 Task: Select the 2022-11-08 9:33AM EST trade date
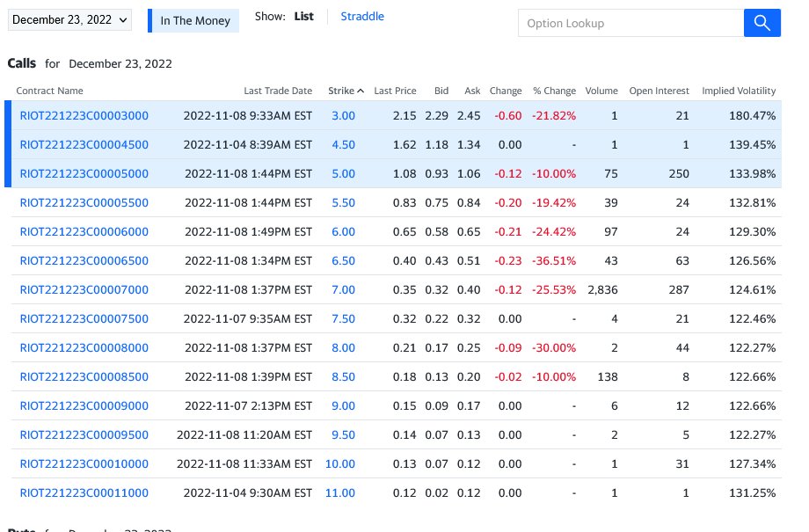click(248, 115)
